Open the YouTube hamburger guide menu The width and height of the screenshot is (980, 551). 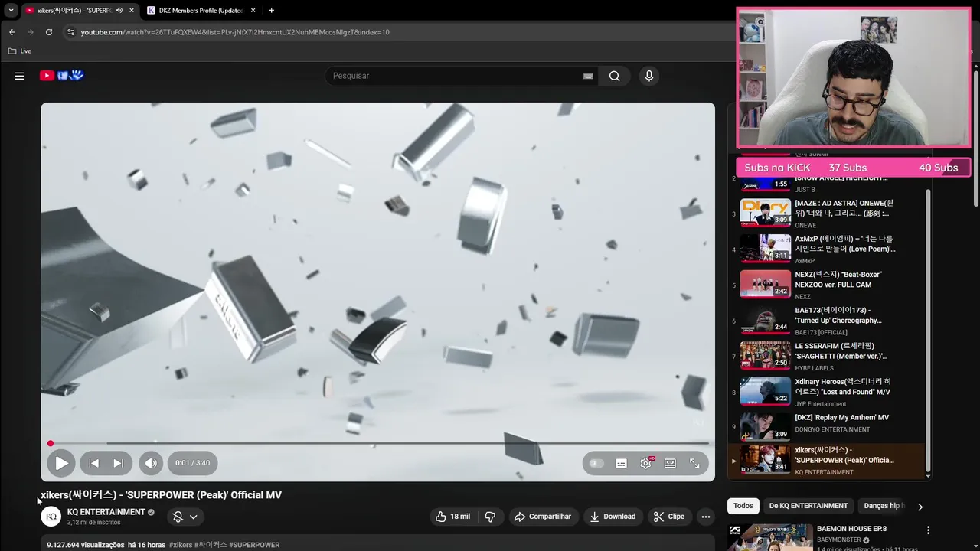(19, 76)
